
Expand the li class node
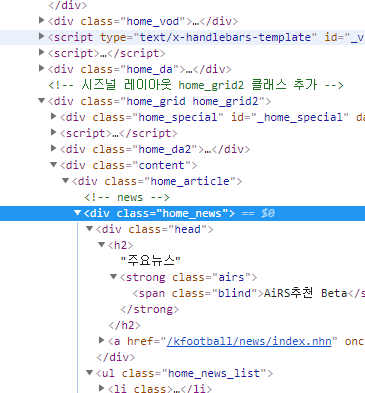(101, 388)
